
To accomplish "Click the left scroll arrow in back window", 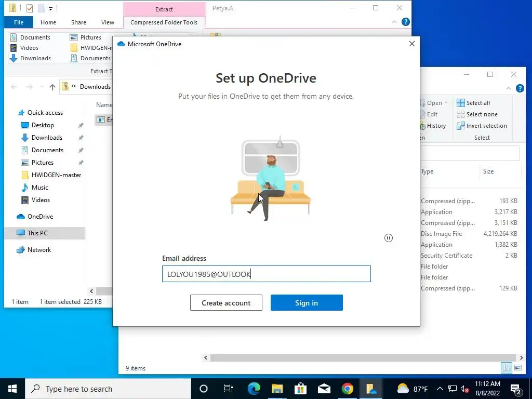I will [206, 357].
